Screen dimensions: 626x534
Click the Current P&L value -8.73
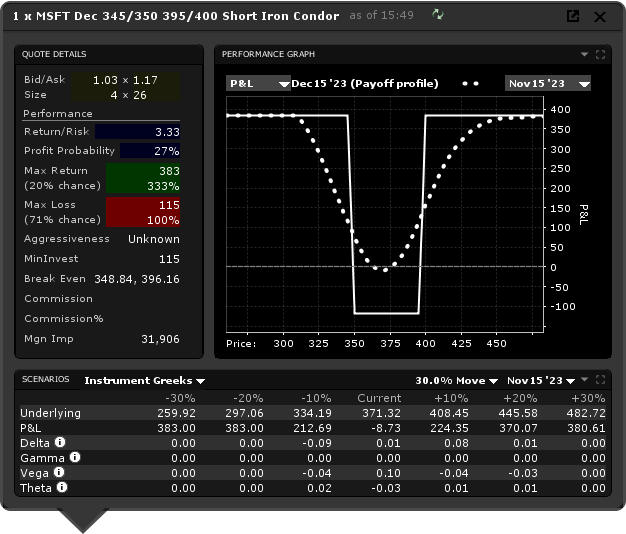tap(386, 428)
